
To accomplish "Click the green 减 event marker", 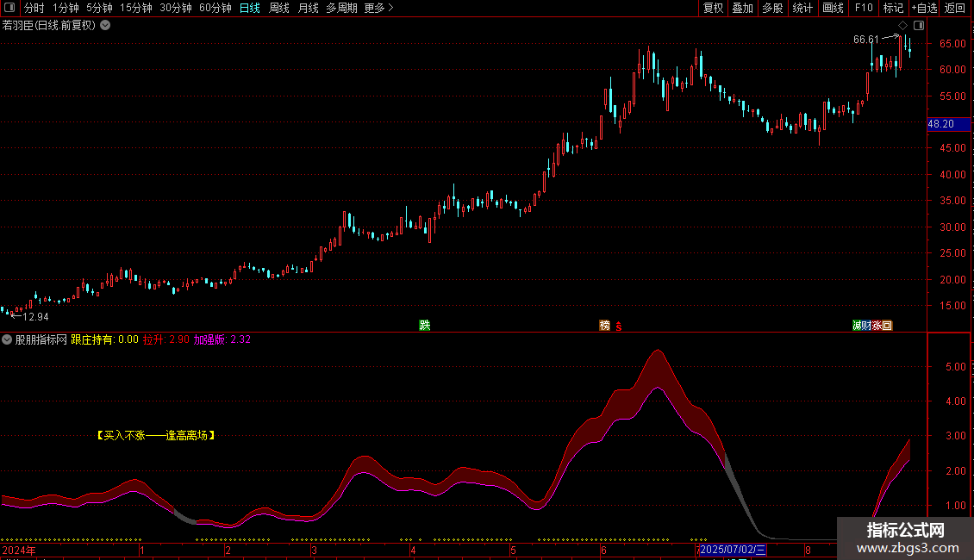I will tap(858, 326).
